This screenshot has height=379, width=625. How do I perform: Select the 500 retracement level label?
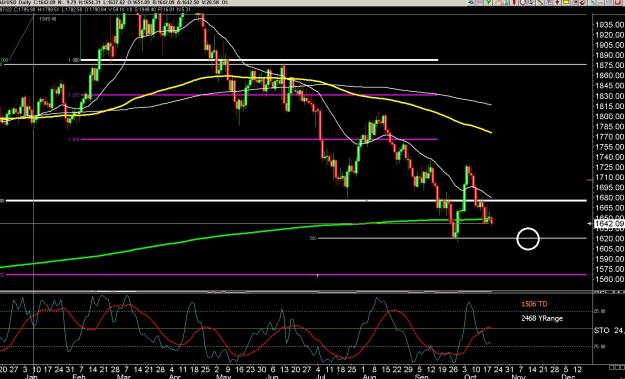tap(313, 238)
